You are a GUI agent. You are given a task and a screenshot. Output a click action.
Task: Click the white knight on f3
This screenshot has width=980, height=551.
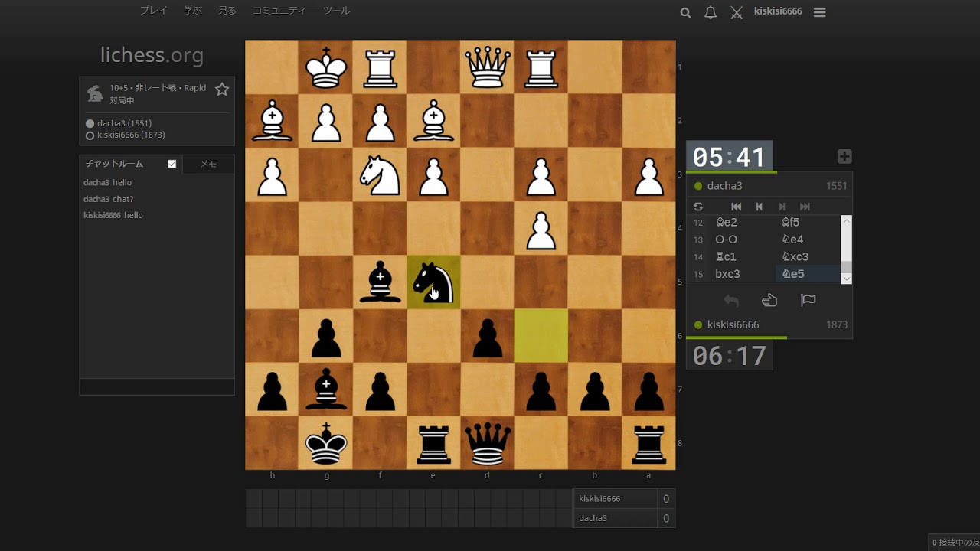pos(380,174)
